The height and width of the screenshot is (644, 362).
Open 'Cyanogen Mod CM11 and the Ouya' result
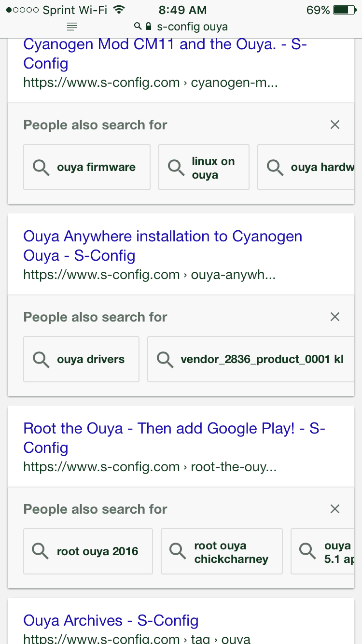point(165,54)
